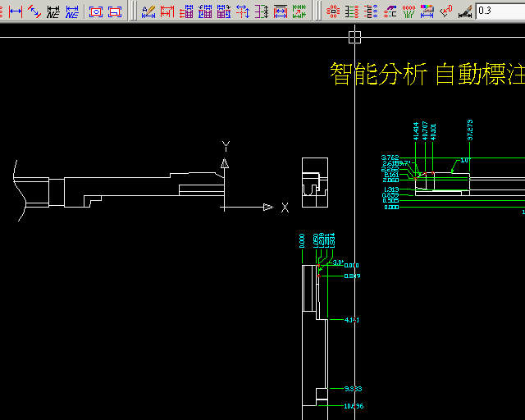Click the purple bracket with vertical arrow icon
The image size is (525, 420).
click(262, 11)
